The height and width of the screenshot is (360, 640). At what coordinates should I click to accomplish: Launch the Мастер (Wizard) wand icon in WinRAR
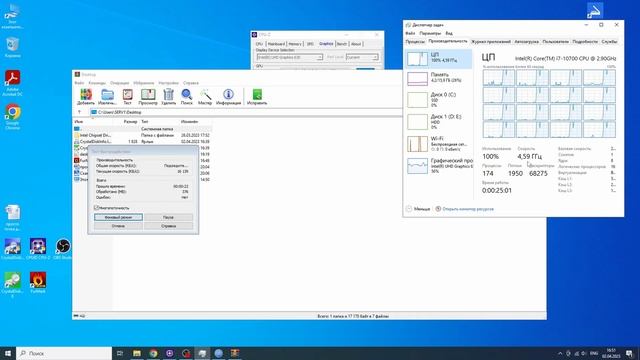(x=205, y=97)
